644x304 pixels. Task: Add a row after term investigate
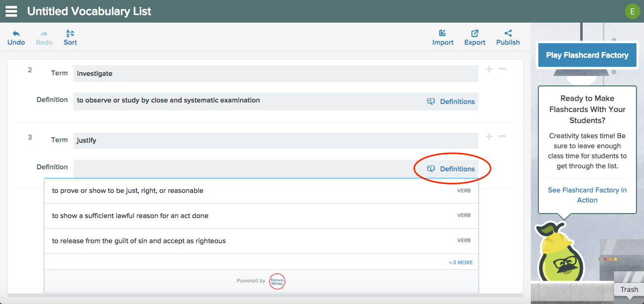(x=489, y=69)
